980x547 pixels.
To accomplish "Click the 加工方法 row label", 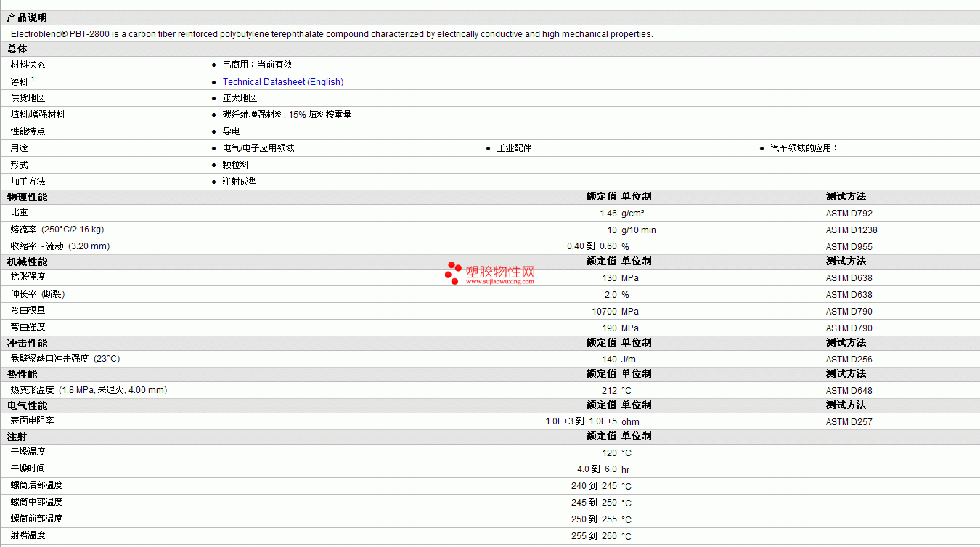I will (x=28, y=182).
